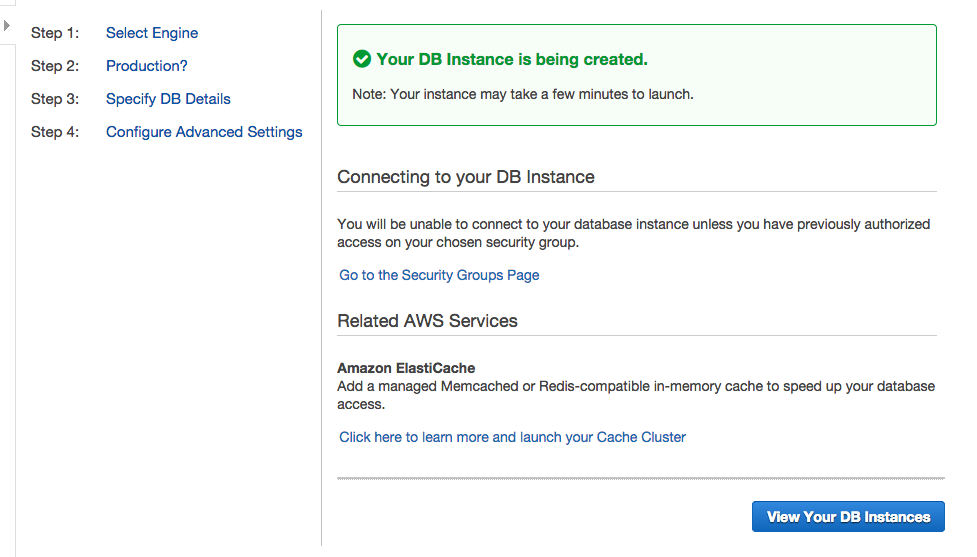Screen dimensions: 977x557
Task: Open the Specify DB Details step
Action: (168, 99)
